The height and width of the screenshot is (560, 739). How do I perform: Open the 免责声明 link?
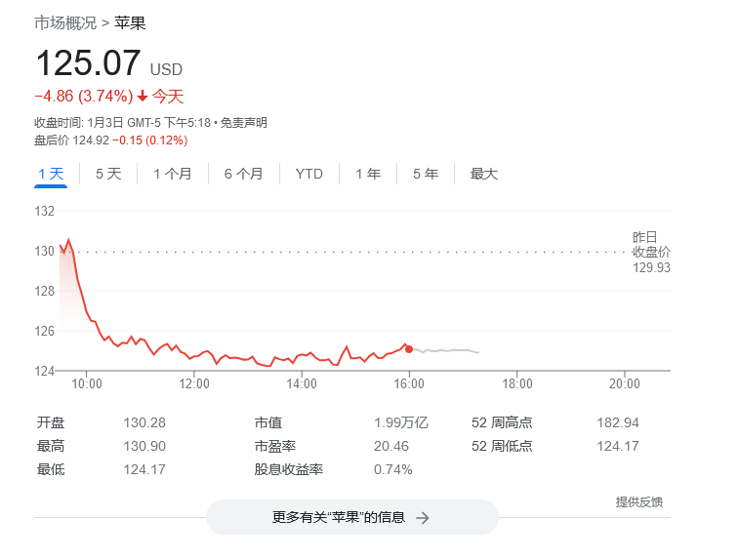click(x=243, y=123)
